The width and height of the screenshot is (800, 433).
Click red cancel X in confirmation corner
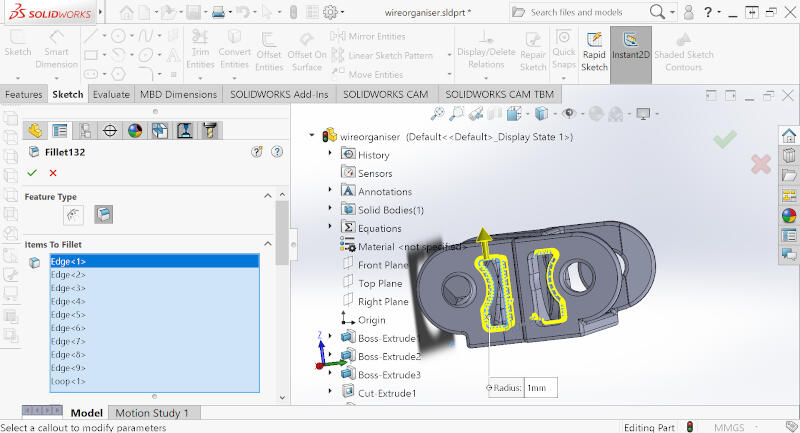761,164
